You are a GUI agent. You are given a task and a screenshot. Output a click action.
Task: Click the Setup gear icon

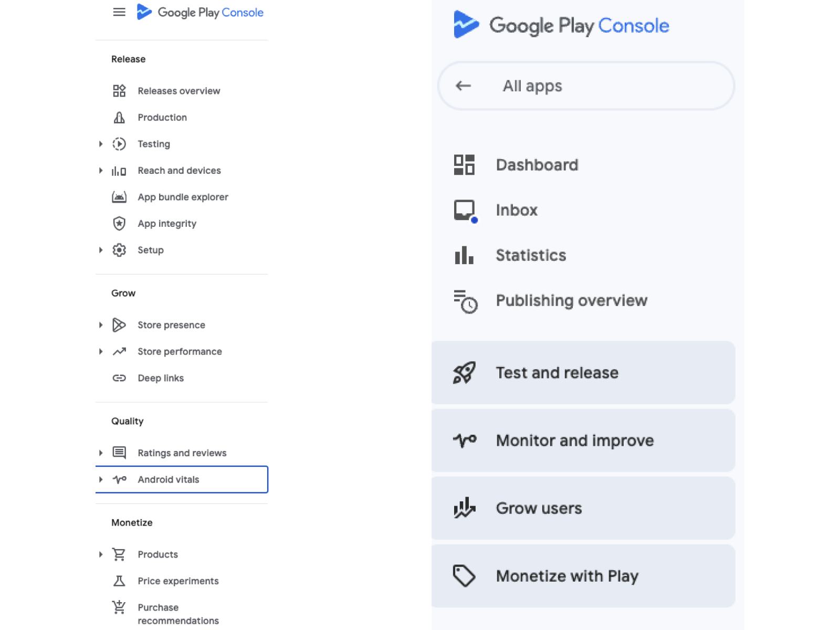(x=119, y=250)
